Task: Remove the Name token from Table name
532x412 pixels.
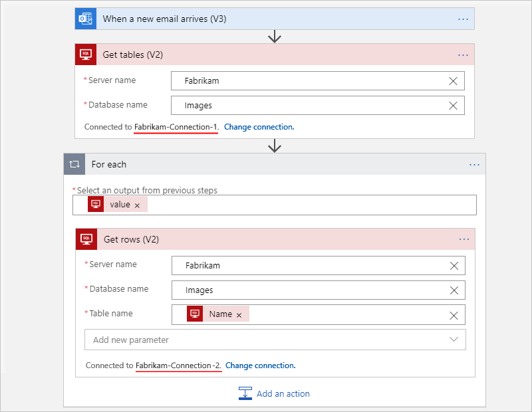Action: (239, 315)
